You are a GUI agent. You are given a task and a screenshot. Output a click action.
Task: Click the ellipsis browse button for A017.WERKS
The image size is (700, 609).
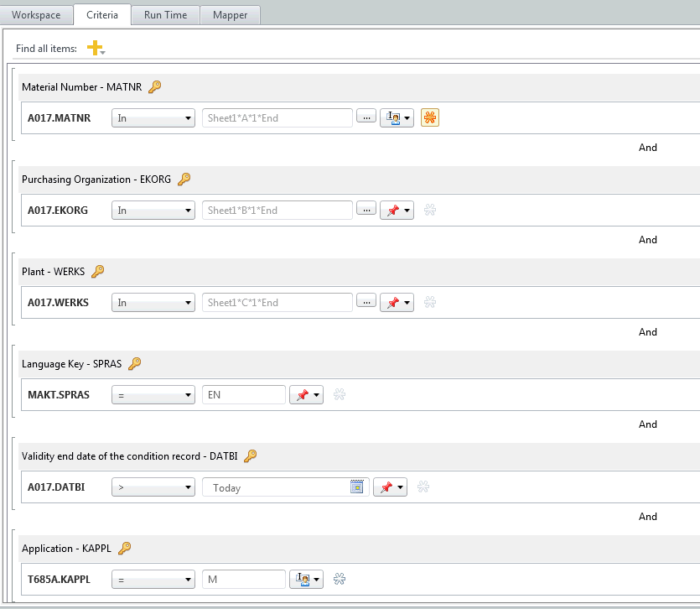(x=366, y=302)
